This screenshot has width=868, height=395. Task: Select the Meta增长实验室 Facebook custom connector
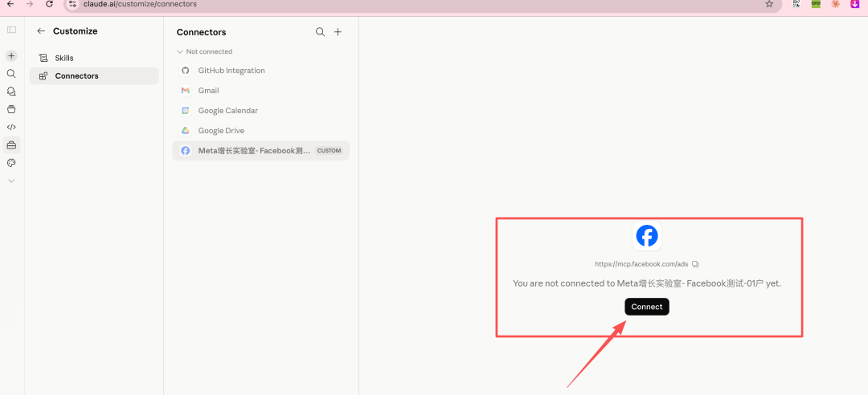tap(260, 150)
